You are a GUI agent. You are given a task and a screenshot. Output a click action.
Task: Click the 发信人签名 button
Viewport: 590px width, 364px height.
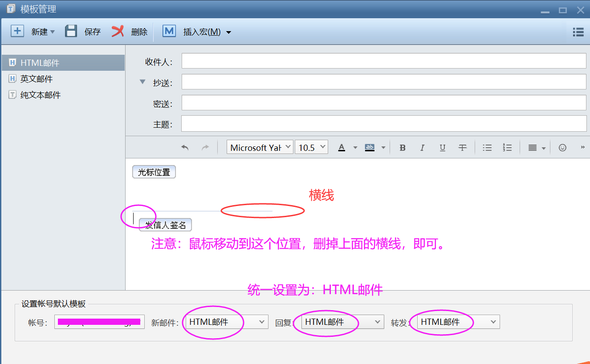click(x=165, y=224)
